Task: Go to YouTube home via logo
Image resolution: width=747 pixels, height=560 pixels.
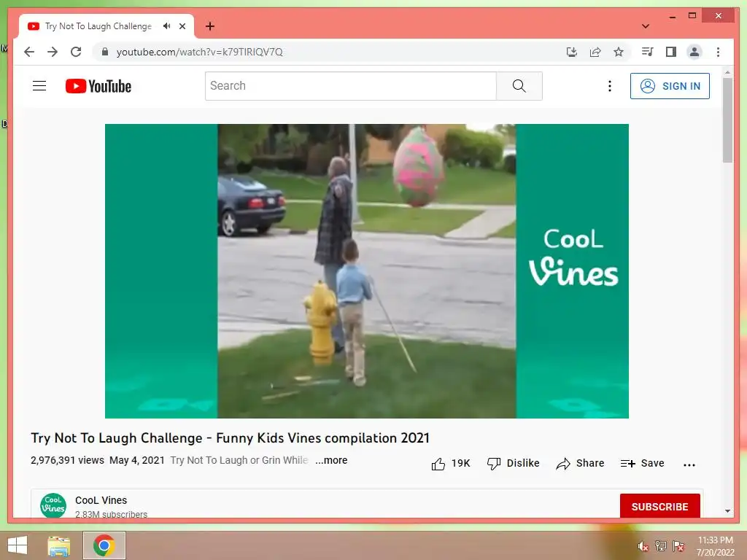Action: (x=98, y=86)
